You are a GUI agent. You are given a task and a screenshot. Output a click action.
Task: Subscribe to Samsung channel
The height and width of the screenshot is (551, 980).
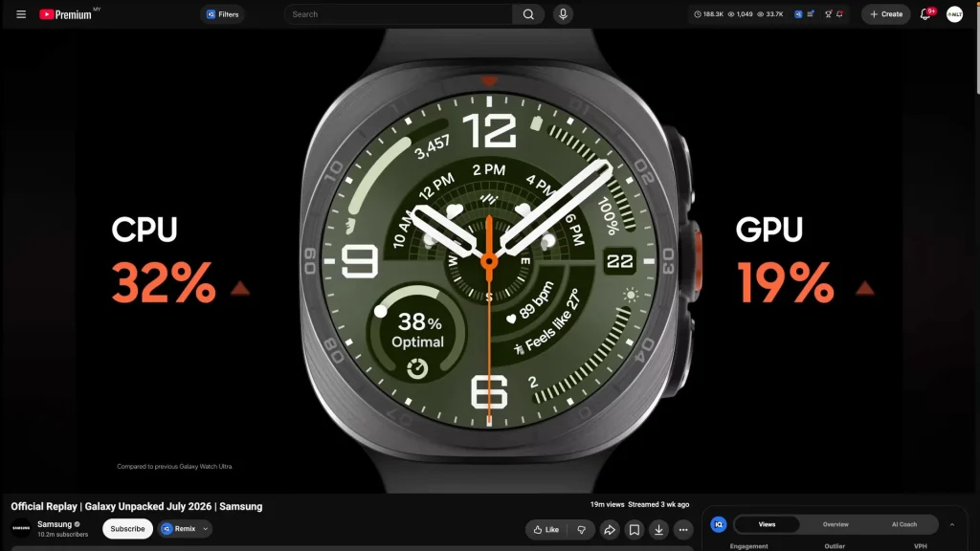[127, 528]
